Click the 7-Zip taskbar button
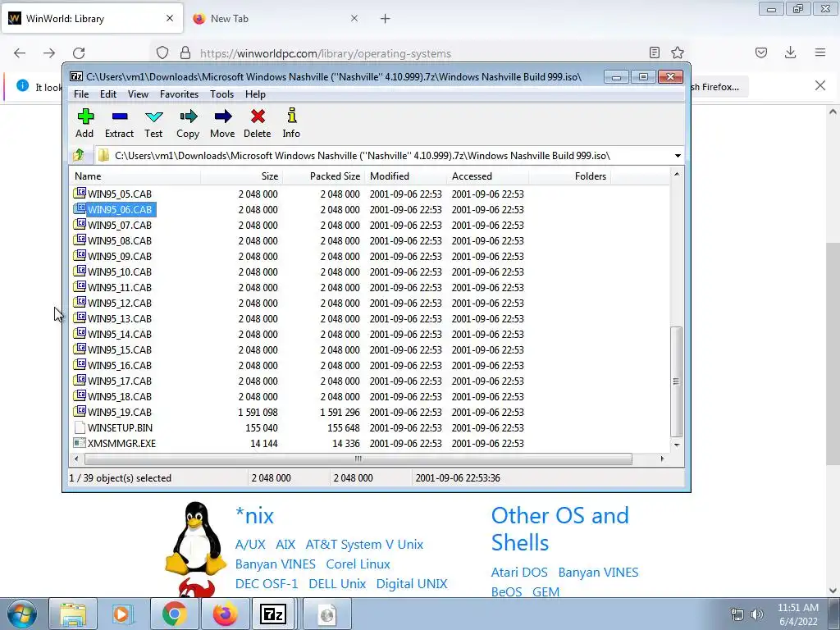The height and width of the screenshot is (630, 840). tap(273, 614)
